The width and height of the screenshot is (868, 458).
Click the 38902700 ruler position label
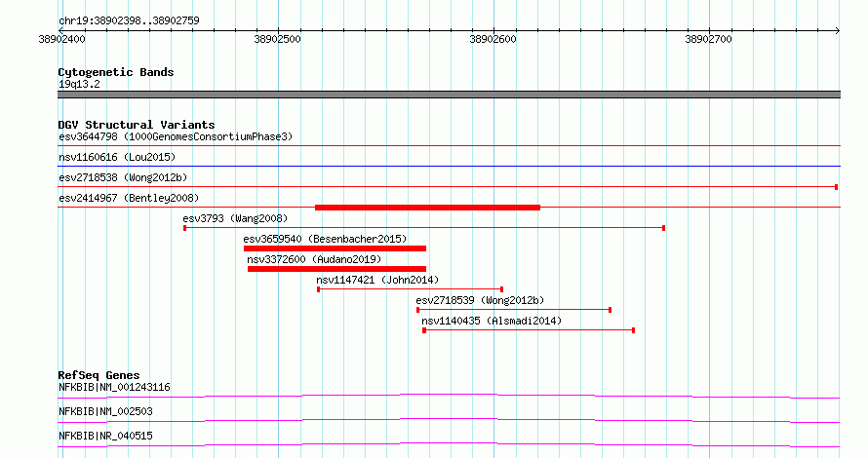click(708, 39)
